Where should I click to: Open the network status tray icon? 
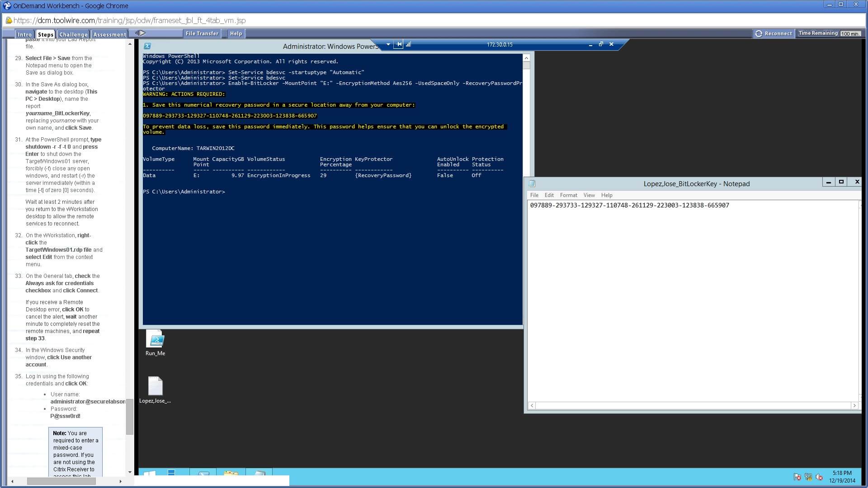808,477
